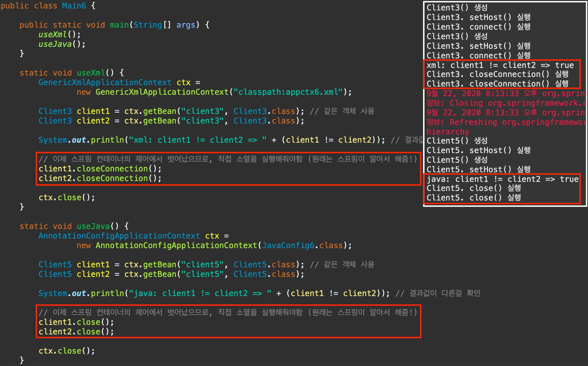Click the useXml() call in main
The height and width of the screenshot is (366, 588).
coord(59,34)
